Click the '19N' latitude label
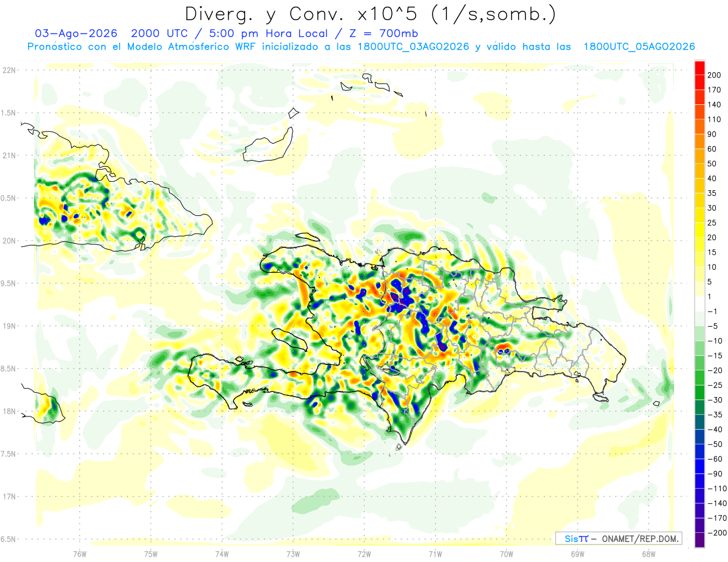The image size is (728, 562). point(9,326)
